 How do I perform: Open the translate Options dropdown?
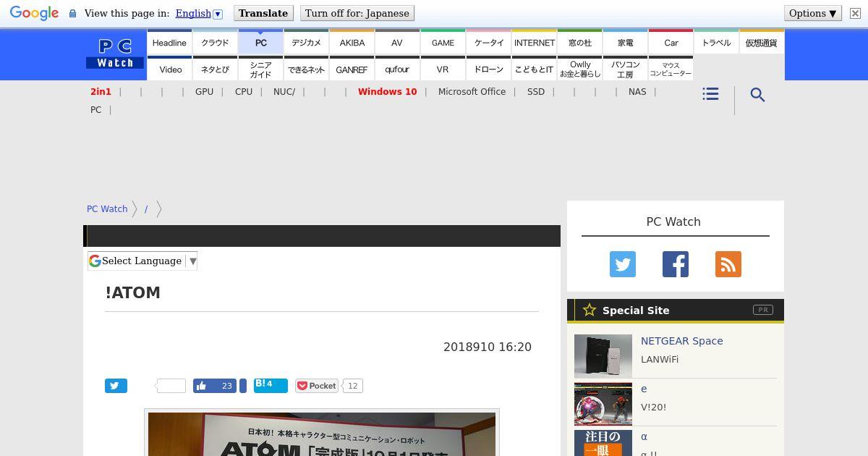pos(812,13)
